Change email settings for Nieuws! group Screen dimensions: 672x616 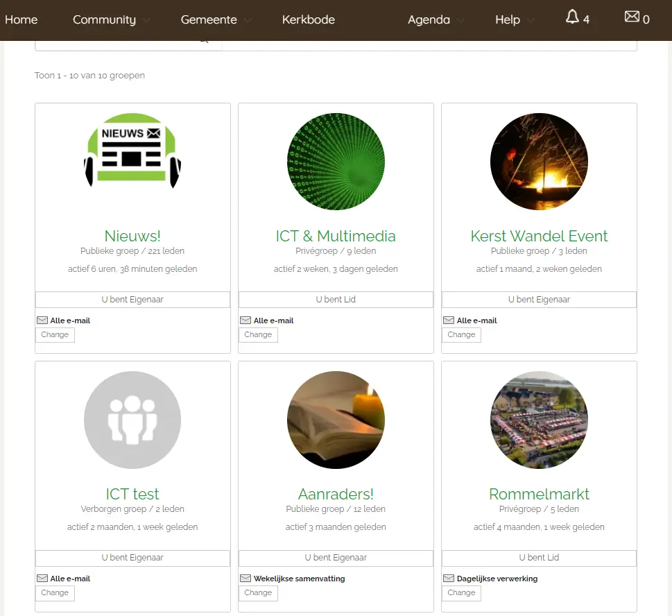click(x=55, y=335)
